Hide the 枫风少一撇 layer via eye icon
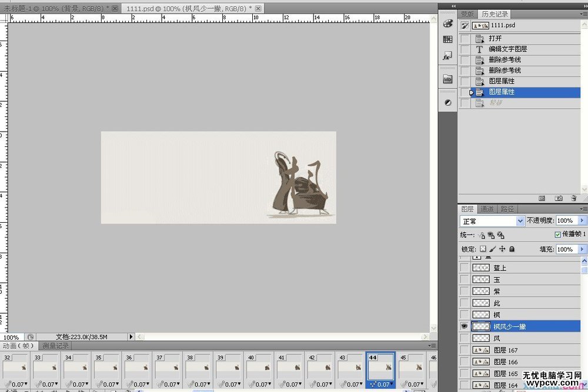The width and height of the screenshot is (588, 392). click(x=465, y=326)
